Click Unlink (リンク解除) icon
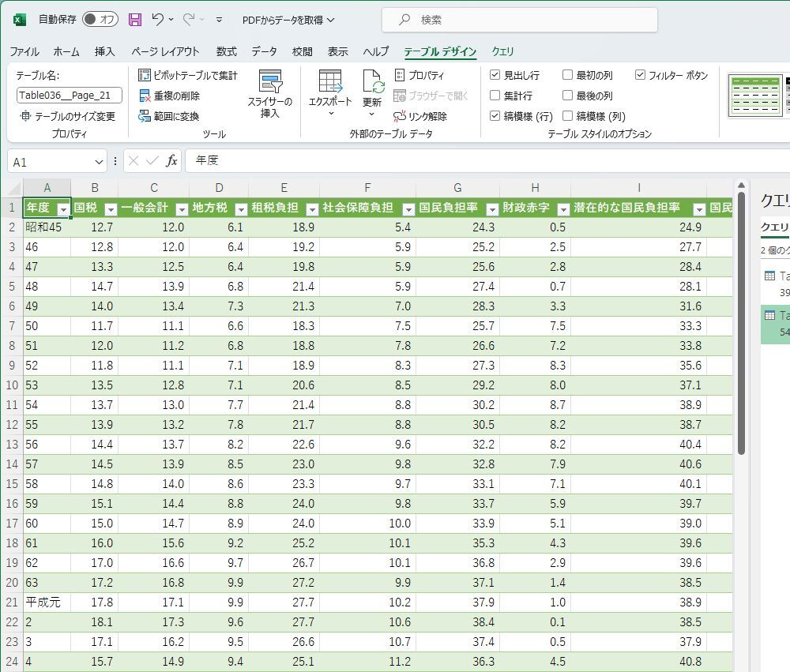Viewport: 790px width, 672px height. (x=401, y=116)
